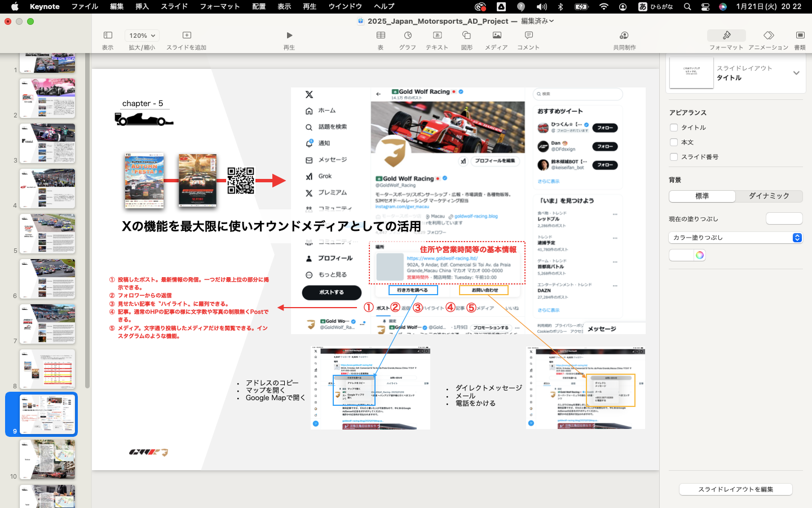
Task: Enable the 本文 checkbox
Action: coord(674,142)
